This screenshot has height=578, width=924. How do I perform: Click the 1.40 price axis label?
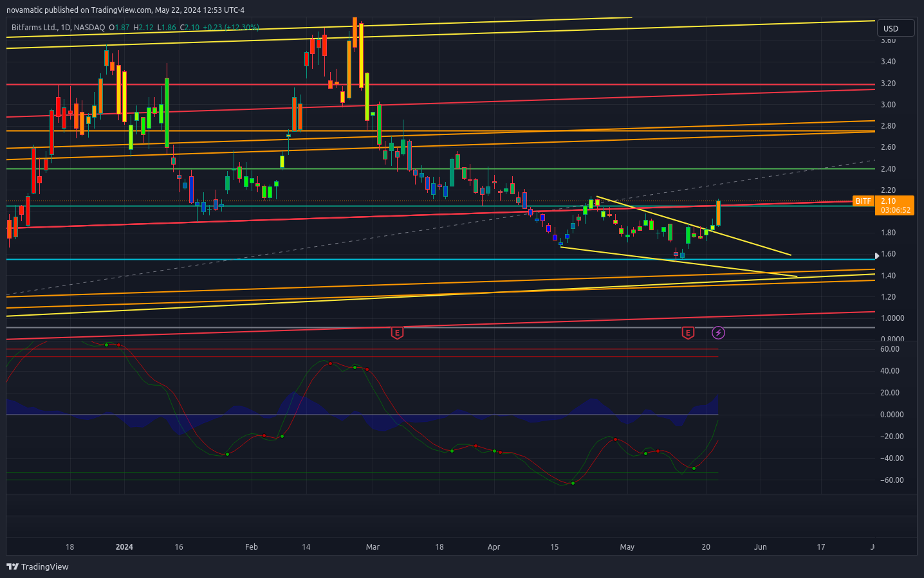[x=888, y=276]
